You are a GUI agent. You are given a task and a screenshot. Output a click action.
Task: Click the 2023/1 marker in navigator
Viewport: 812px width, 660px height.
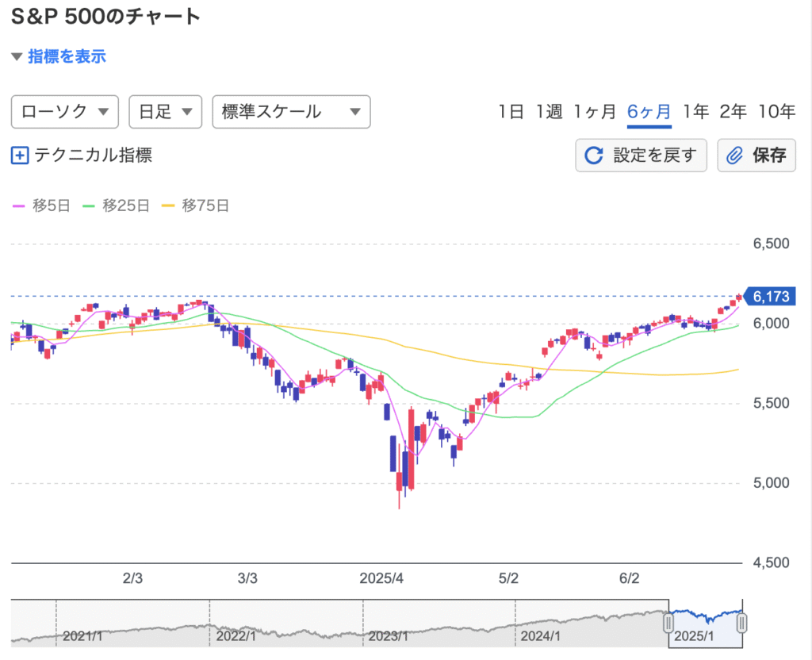pos(389,635)
